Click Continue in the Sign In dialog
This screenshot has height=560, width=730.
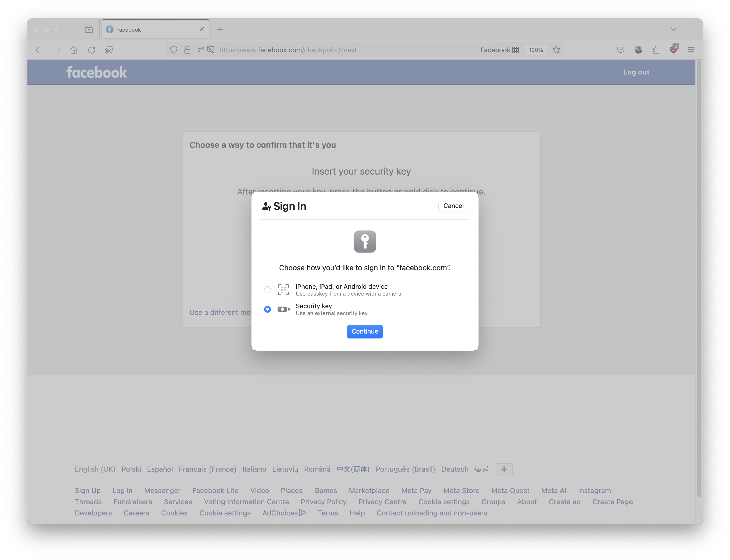pos(365,331)
